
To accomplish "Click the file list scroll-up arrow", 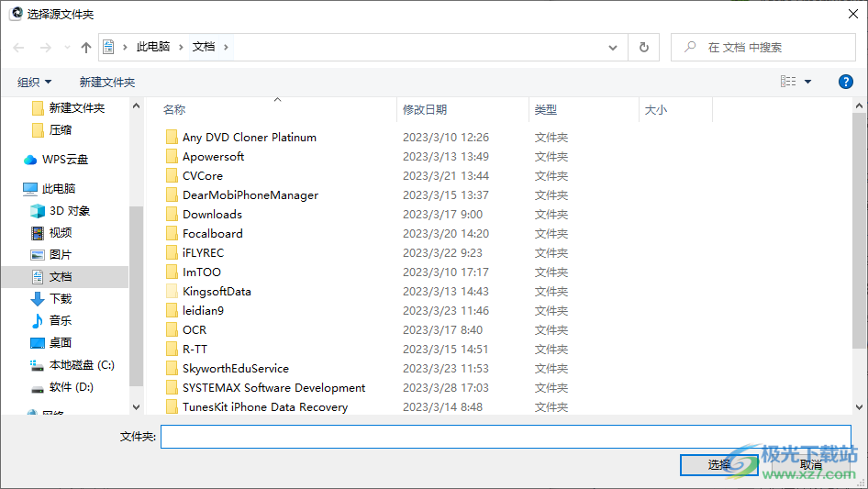I will pos(859,106).
